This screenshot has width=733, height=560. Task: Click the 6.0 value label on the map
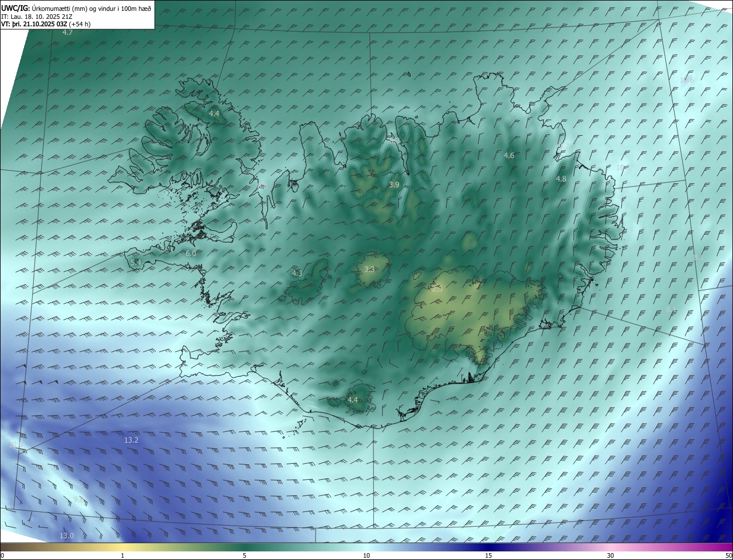click(191, 253)
